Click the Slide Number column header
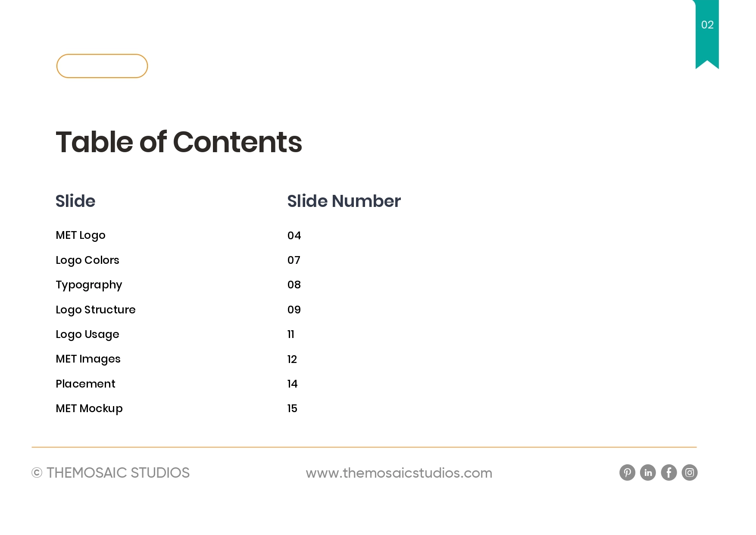The image size is (756, 535). 344,201
